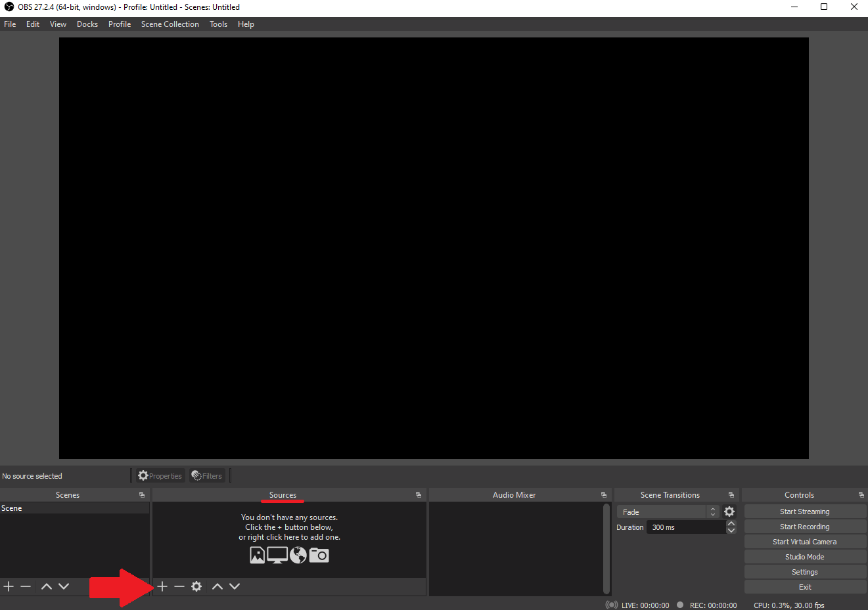This screenshot has width=868, height=610.
Task: Open the Profile menu
Action: pos(120,24)
